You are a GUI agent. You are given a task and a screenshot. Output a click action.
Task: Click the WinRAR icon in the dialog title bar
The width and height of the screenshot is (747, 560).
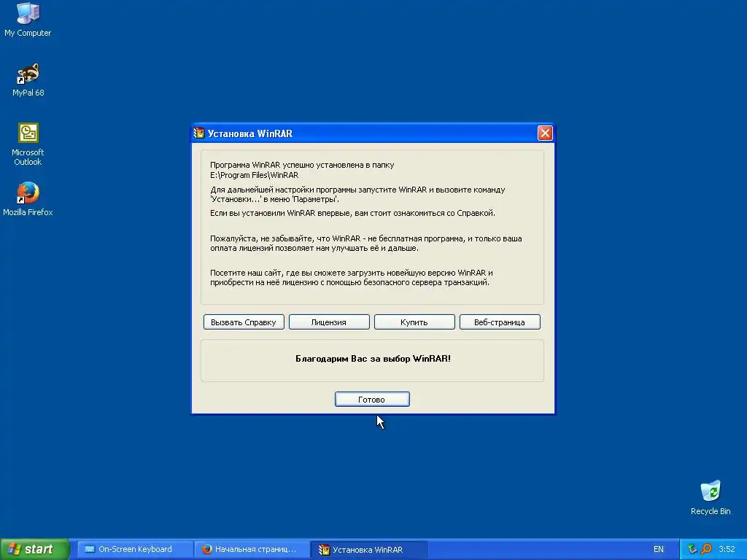point(199,133)
